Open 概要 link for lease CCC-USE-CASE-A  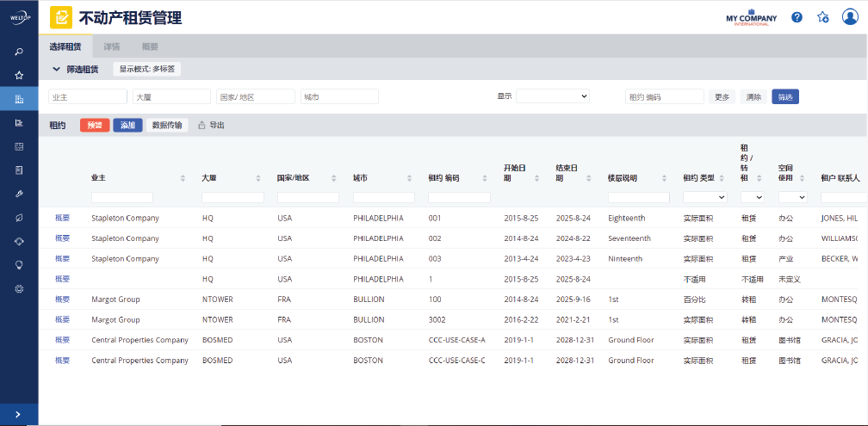click(x=62, y=340)
